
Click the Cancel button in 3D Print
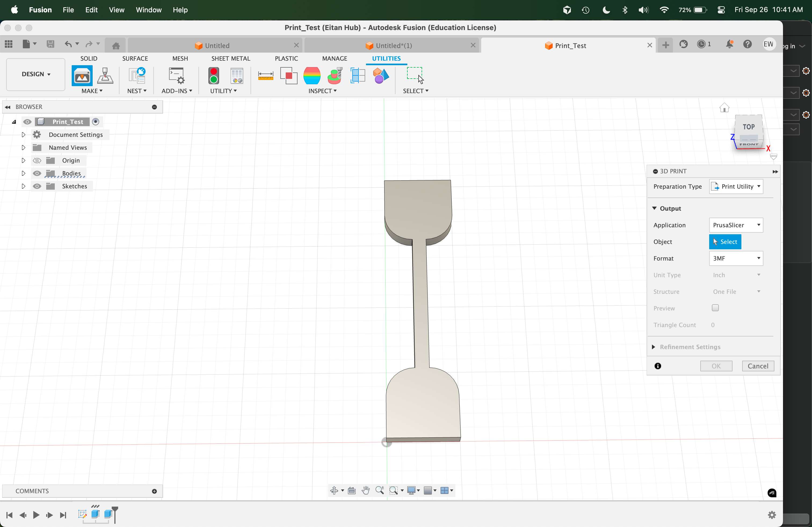click(758, 366)
